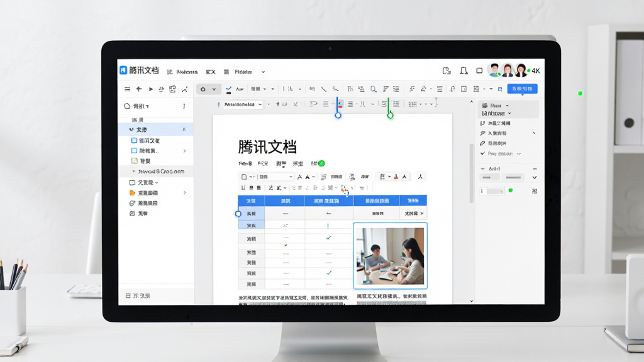
Task: Open the font name box in the formatting bar
Action: point(243,104)
